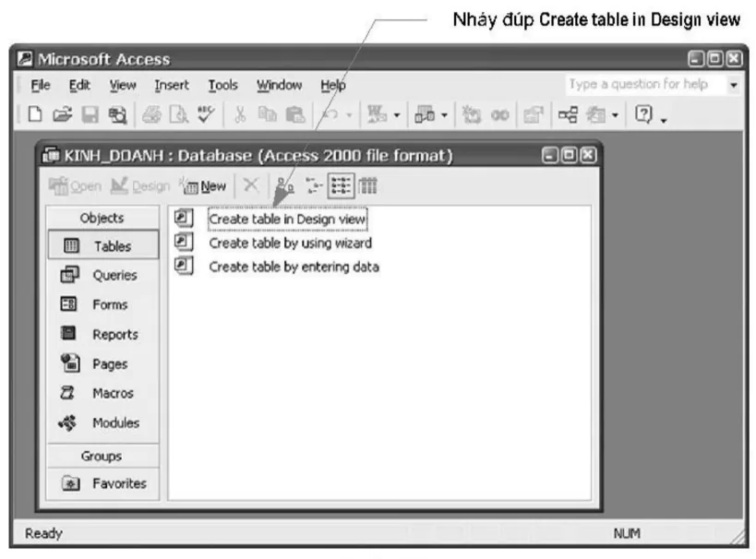
Task: Open the Help menu
Action: [x=333, y=85]
